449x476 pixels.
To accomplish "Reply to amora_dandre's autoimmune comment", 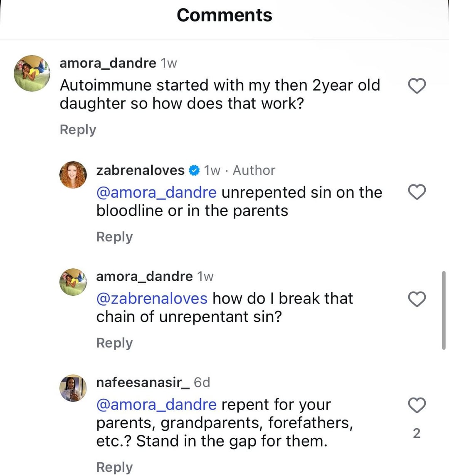I will point(78,130).
